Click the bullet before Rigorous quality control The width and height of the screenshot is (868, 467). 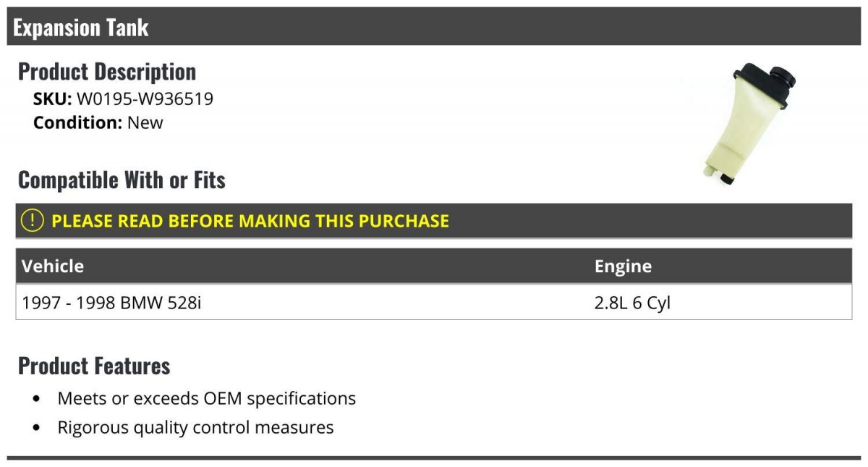[x=37, y=428]
